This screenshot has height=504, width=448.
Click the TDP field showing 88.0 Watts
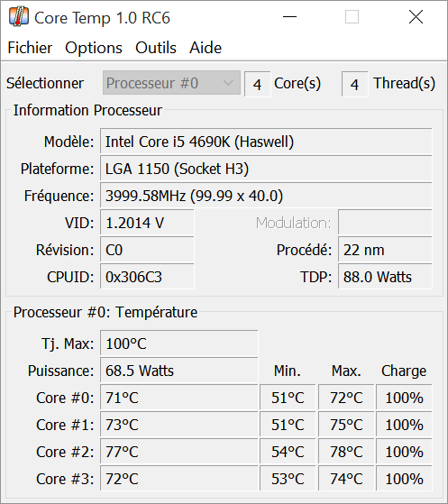pos(385,277)
